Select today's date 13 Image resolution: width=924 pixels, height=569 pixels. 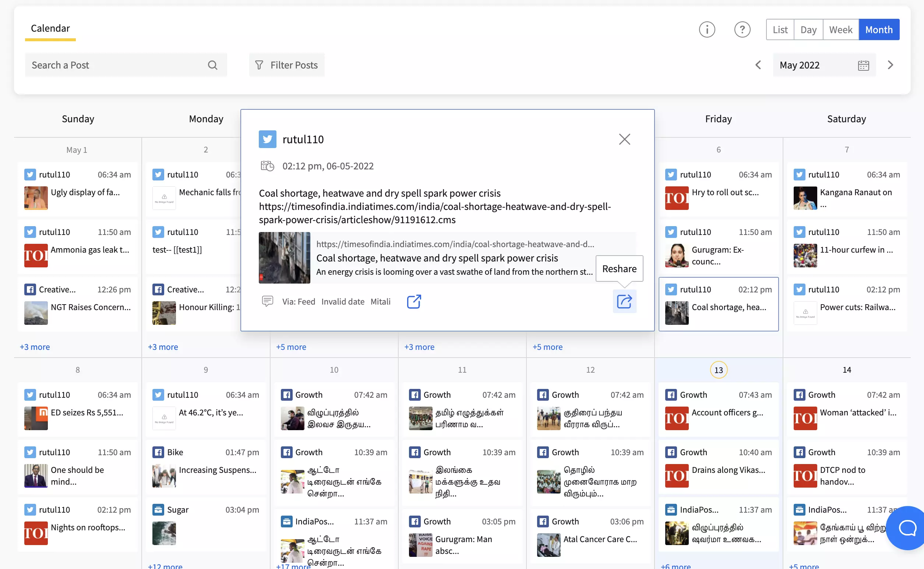coord(718,370)
